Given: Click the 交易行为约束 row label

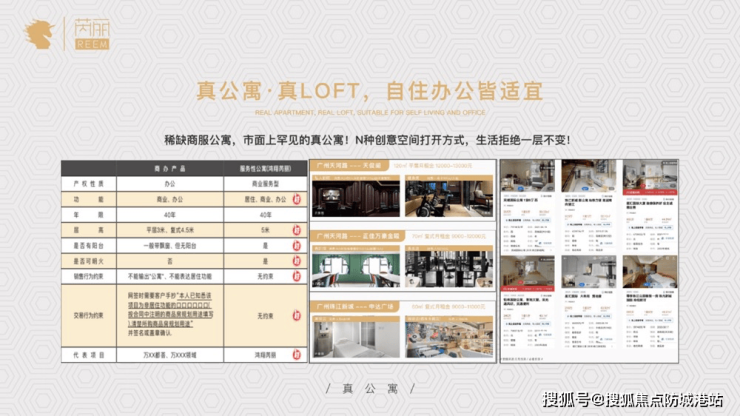Looking at the screenshot, I should pyautogui.click(x=89, y=315).
